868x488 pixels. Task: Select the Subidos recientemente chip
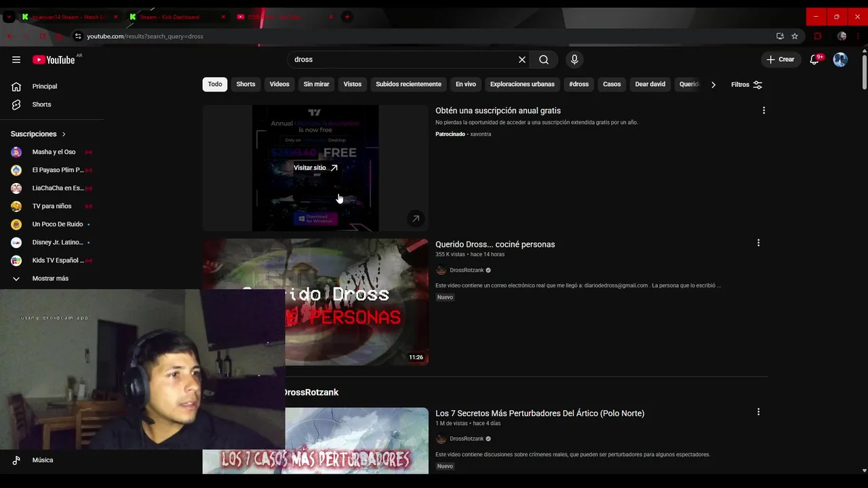408,84
